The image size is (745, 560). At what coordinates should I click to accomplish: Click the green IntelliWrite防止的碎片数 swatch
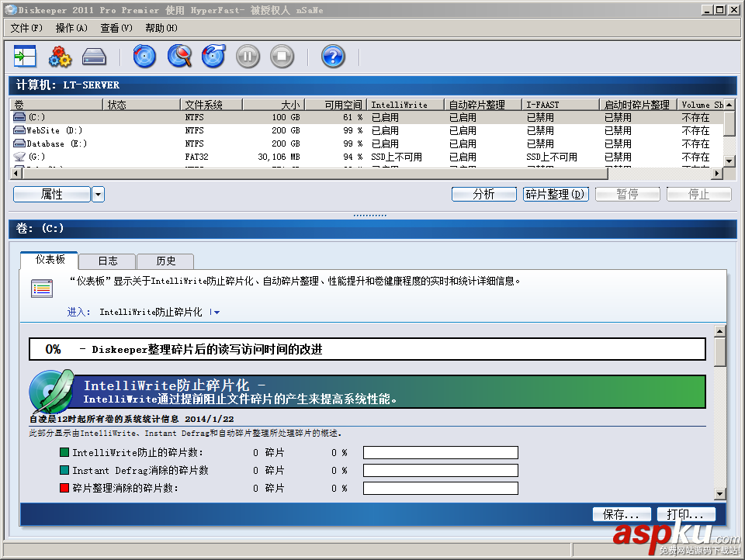point(64,451)
